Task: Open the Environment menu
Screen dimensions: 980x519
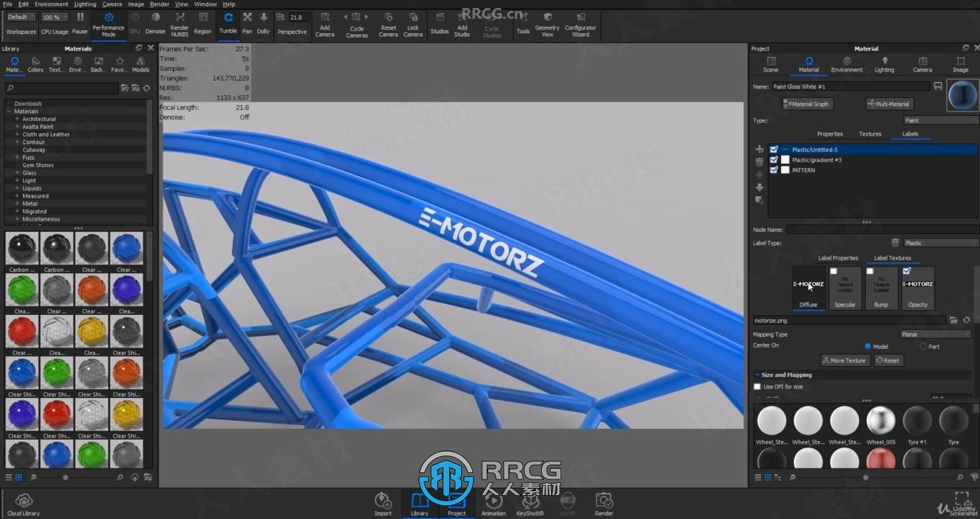Action: 51,4
